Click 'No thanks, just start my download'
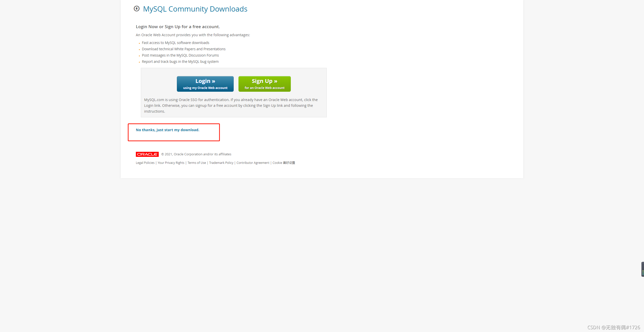The width and height of the screenshot is (644, 332). (168, 130)
